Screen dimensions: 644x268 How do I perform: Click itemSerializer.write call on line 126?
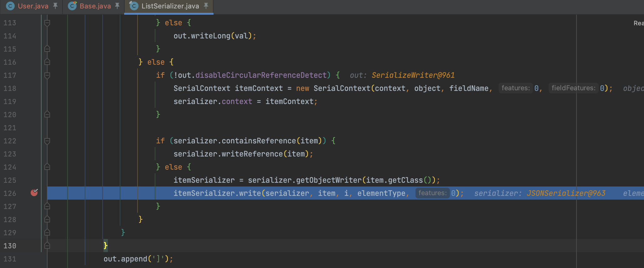click(x=217, y=193)
